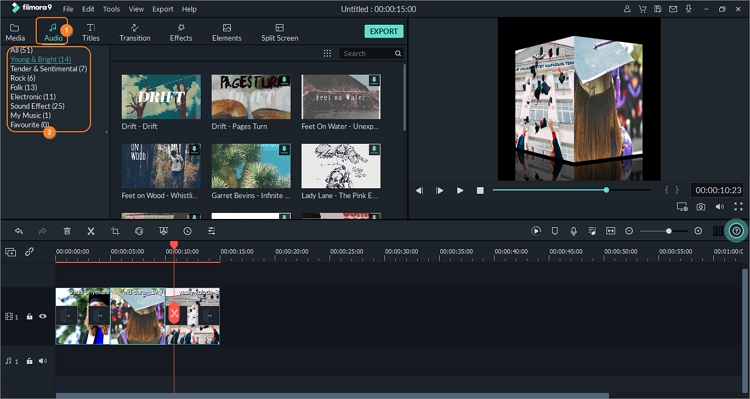The image size is (750, 399).
Task: Select the Feet on Wood thumbnail
Action: (x=161, y=166)
